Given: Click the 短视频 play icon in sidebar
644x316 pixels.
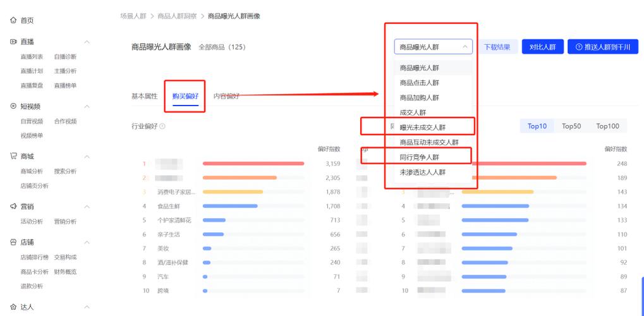Looking at the screenshot, I should 13,106.
